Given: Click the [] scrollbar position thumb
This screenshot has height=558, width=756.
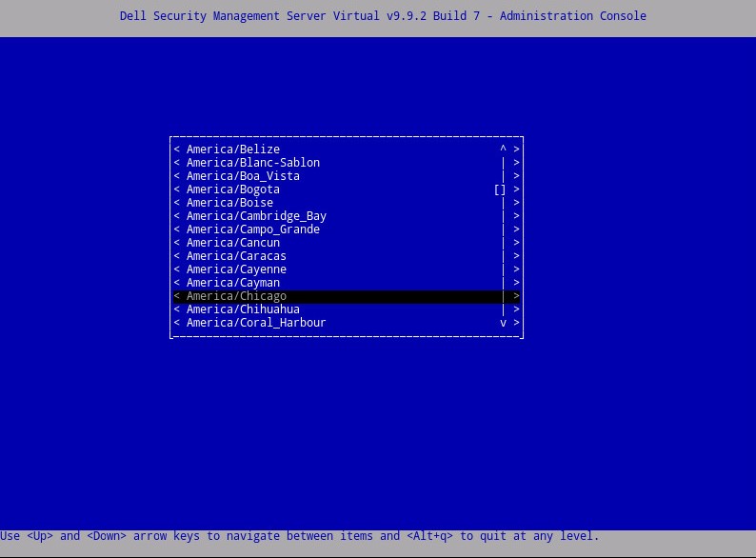Looking at the screenshot, I should point(500,189).
